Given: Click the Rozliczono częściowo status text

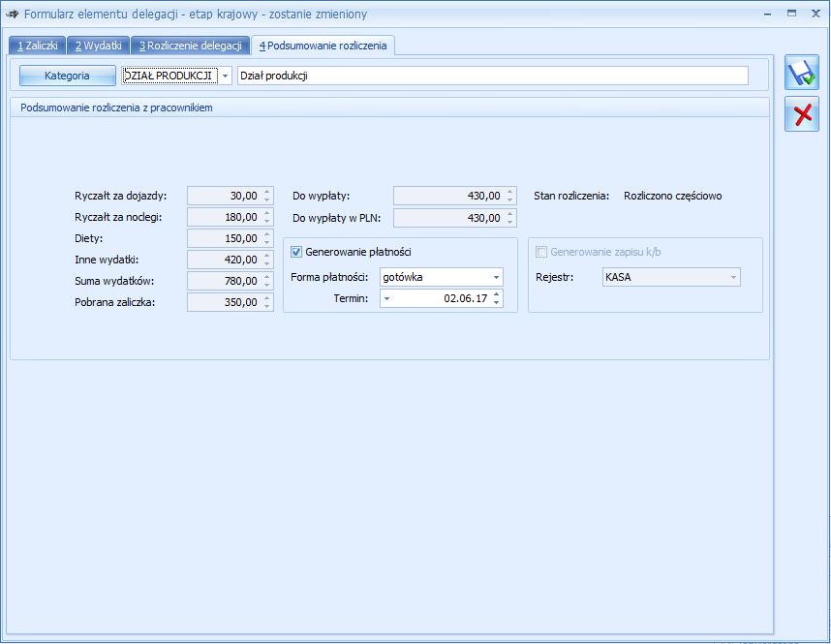Looking at the screenshot, I should point(672,196).
